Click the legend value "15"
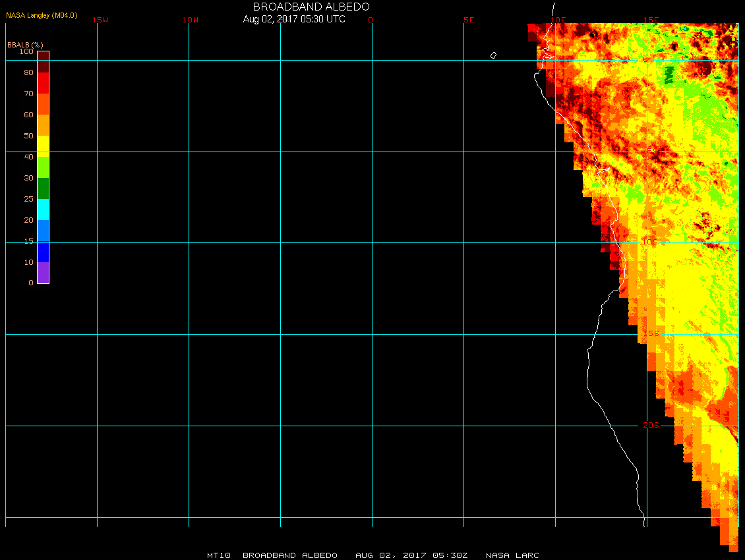745x560 pixels. click(29, 241)
